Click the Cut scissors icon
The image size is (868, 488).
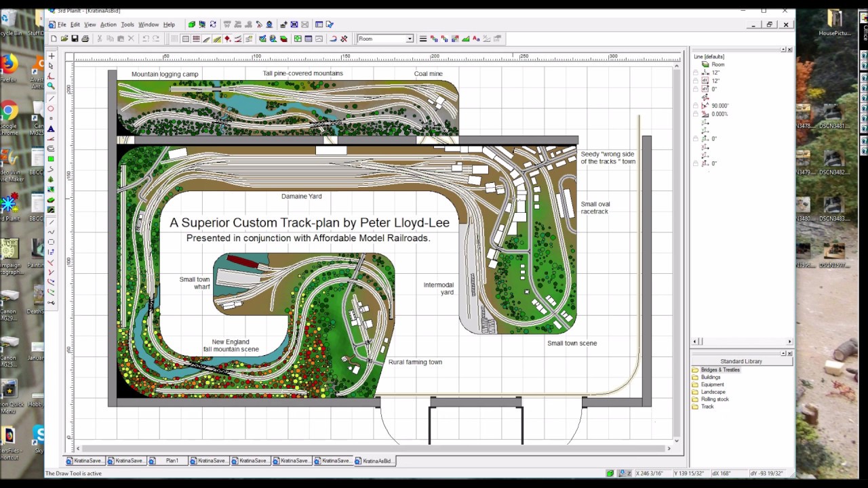coord(100,39)
